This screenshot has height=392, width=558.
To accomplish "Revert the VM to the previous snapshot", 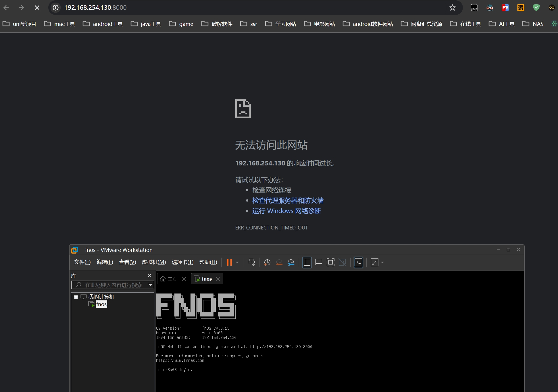I will (x=279, y=262).
